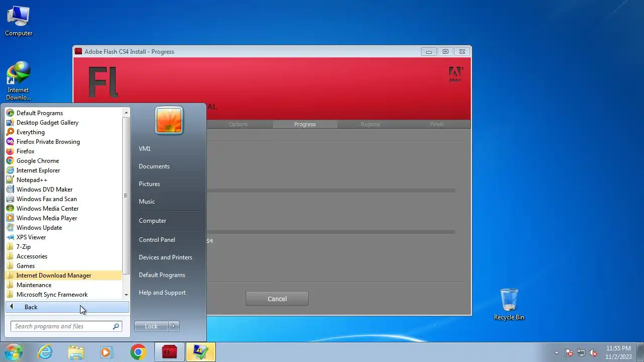Click the Register step in installer
The width and height of the screenshot is (644, 362).
click(371, 124)
